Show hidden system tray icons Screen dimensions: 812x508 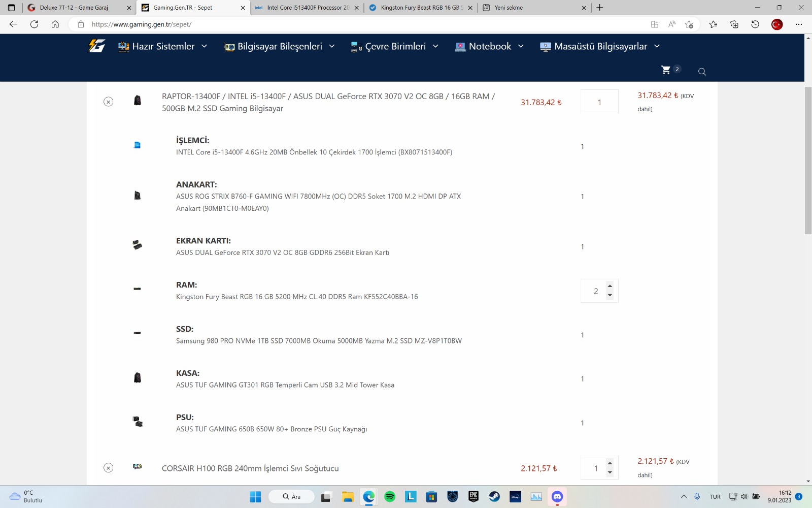pos(684,496)
